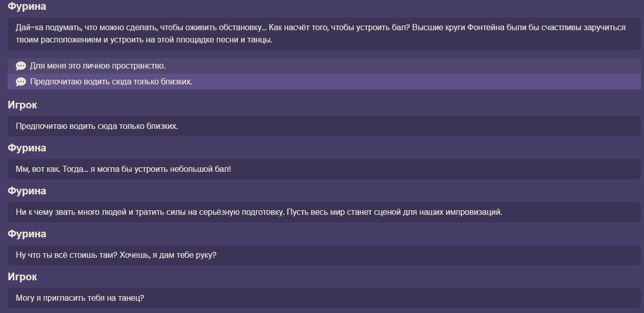The width and height of the screenshot is (644, 313).
Task: Click the "Игрок" name above "Предпочитаю водить"
Action: tap(22, 105)
